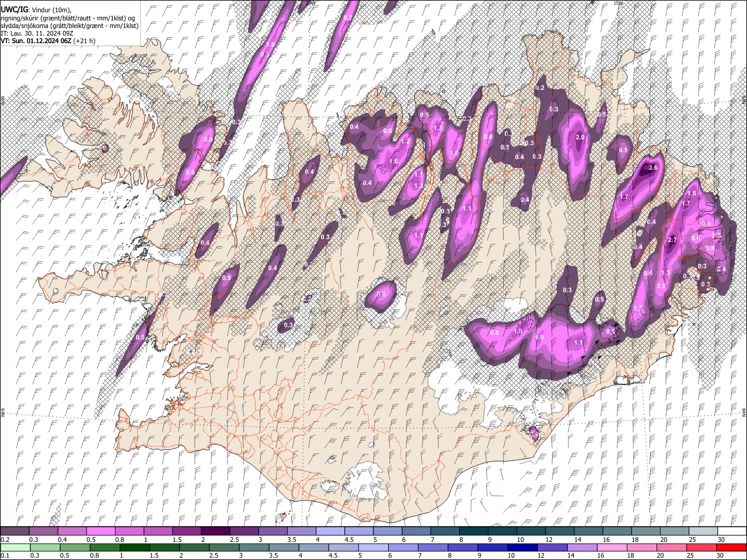Click the 2.6 precipitation value on the map
This screenshot has width=747, height=560.
tap(653, 168)
